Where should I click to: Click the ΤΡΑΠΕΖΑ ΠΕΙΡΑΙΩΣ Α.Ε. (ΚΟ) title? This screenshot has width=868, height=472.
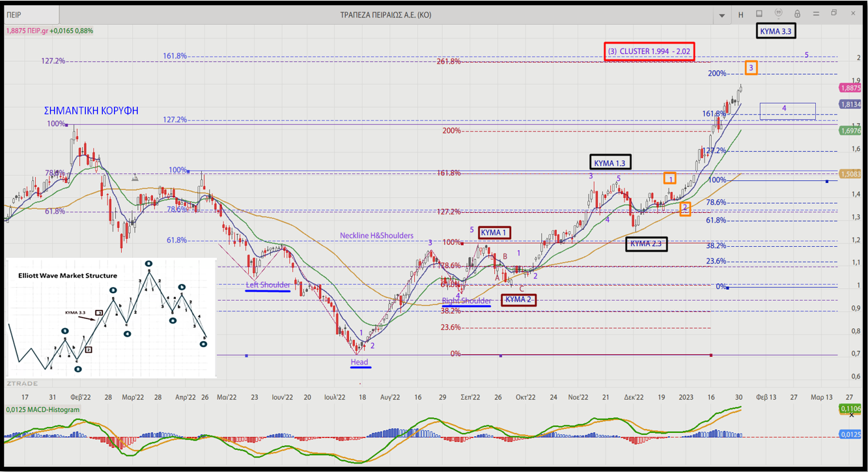(x=386, y=15)
